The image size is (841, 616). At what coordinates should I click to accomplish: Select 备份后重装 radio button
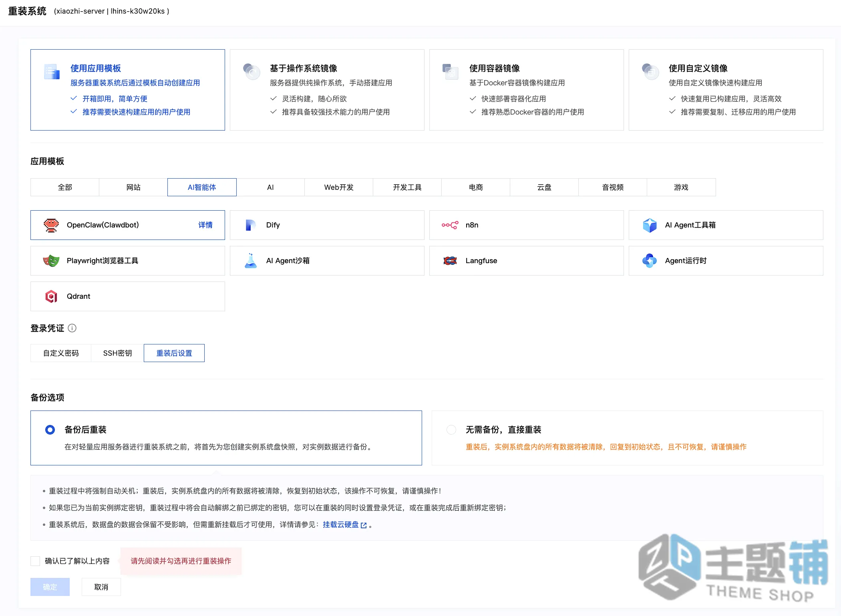[50, 430]
